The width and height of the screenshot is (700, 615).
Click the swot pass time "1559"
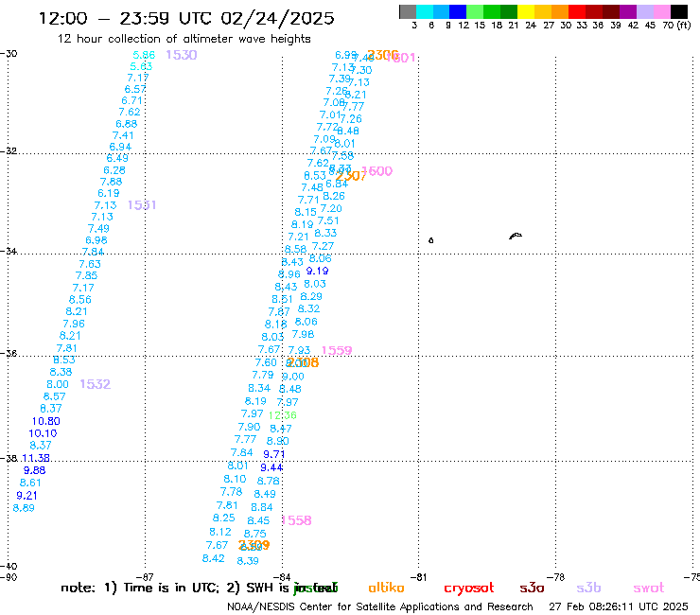coord(337,351)
